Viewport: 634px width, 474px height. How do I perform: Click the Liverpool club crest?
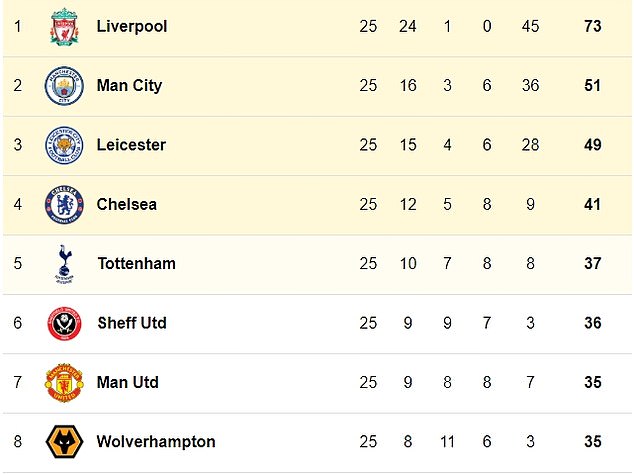click(64, 27)
